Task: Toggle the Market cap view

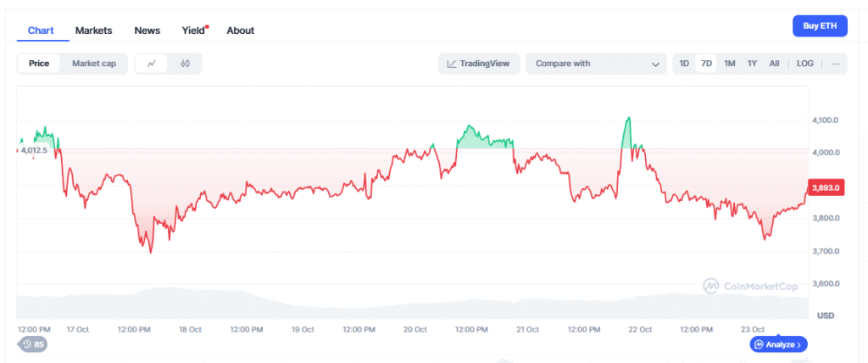Action: 94,64
